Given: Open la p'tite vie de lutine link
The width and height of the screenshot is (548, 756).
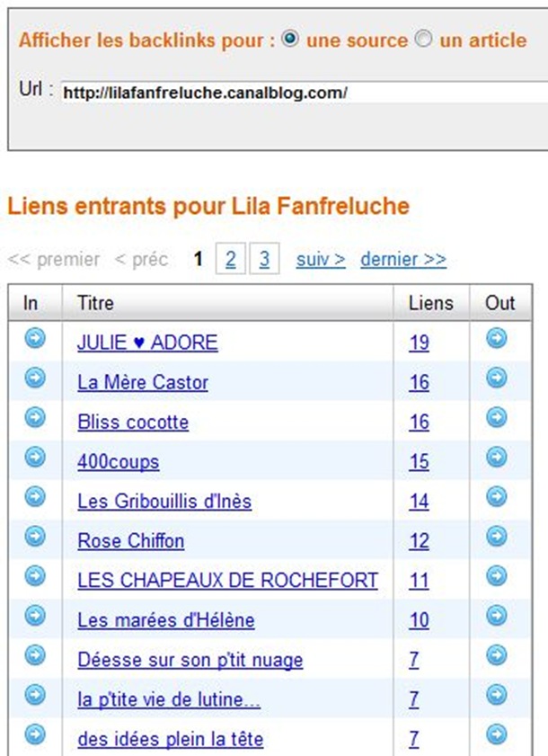Looking at the screenshot, I should (x=169, y=699).
